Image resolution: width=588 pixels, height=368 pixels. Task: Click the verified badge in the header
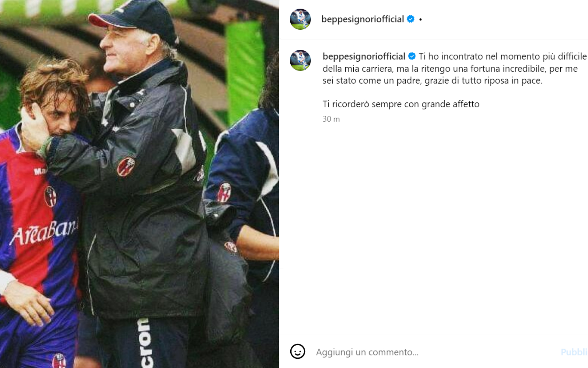coord(410,19)
